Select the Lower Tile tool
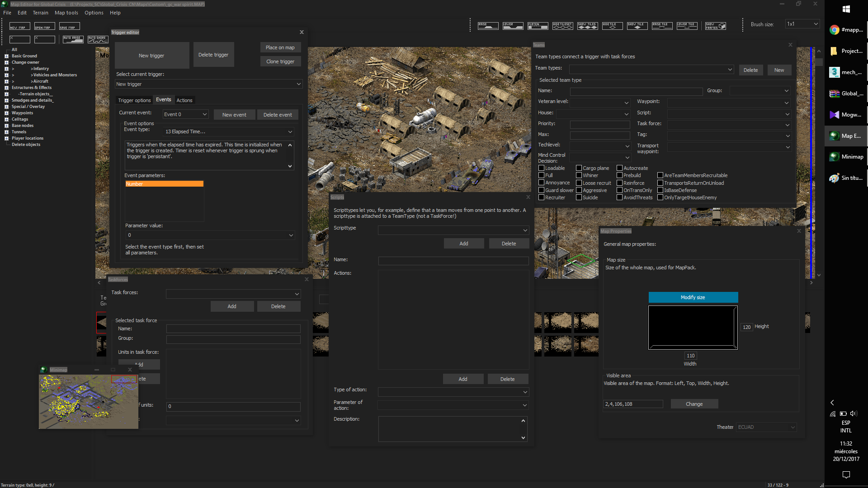This screenshot has width=868, height=488. click(x=687, y=26)
